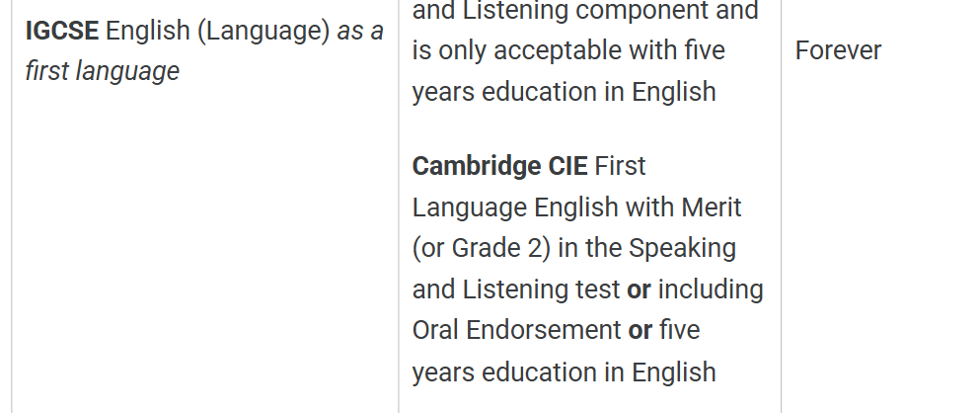Viewport: 980px width, 413px height.
Task: Click the line "is only acceptable with five"
Action: (568, 50)
